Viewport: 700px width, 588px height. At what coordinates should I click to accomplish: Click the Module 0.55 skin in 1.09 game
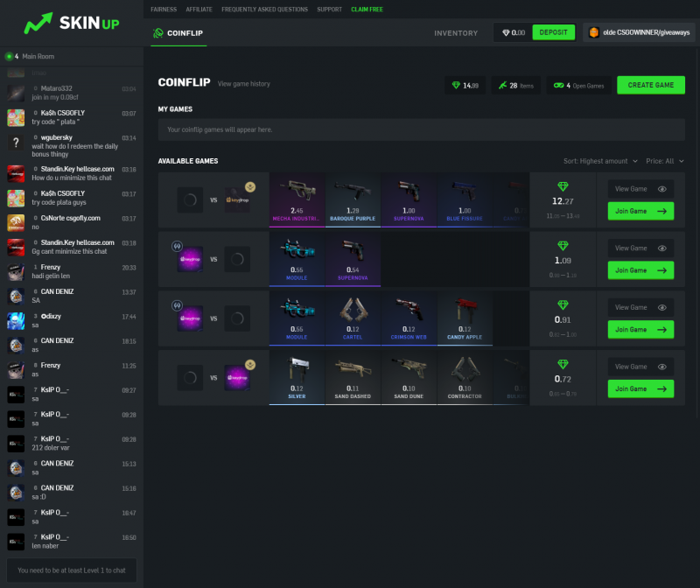(297, 259)
